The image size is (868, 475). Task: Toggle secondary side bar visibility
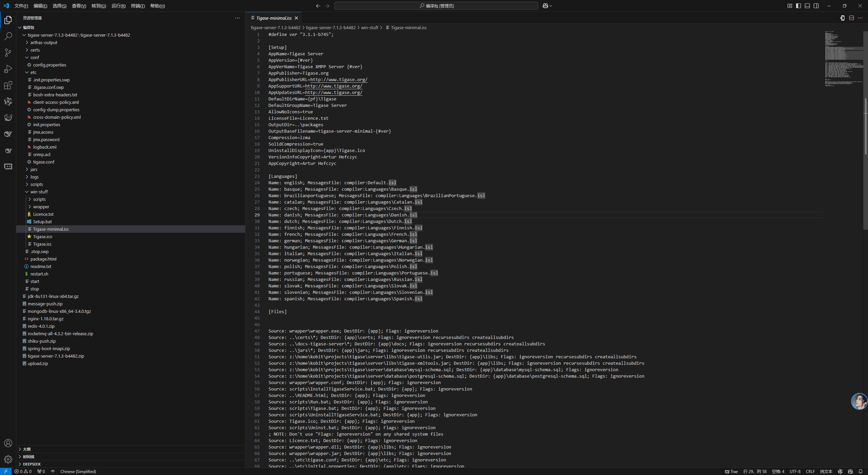[x=816, y=6]
